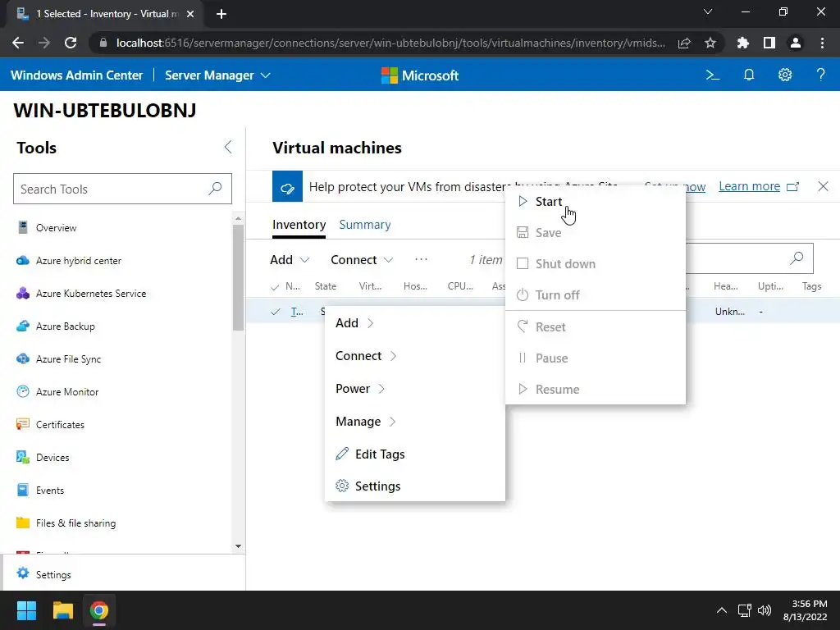
Task: Click the Edit Tags pencil icon
Action: [342, 454]
